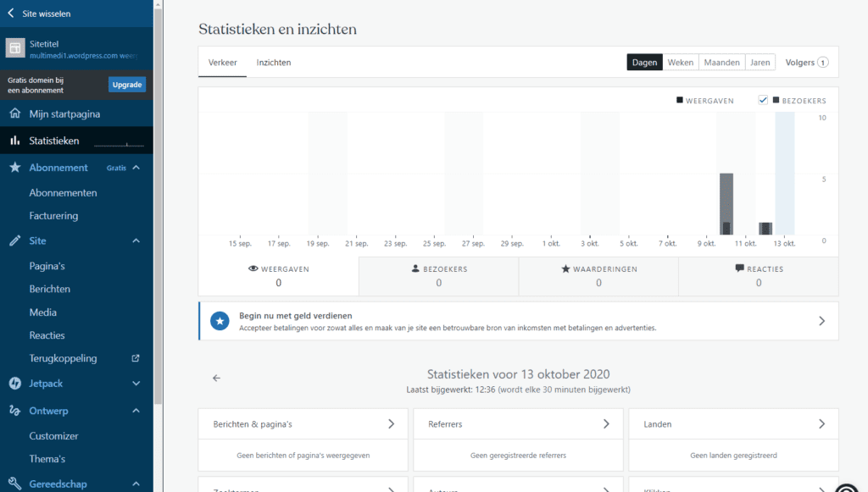Open Reacties in sidebar
The image size is (868, 492).
(76, 335)
